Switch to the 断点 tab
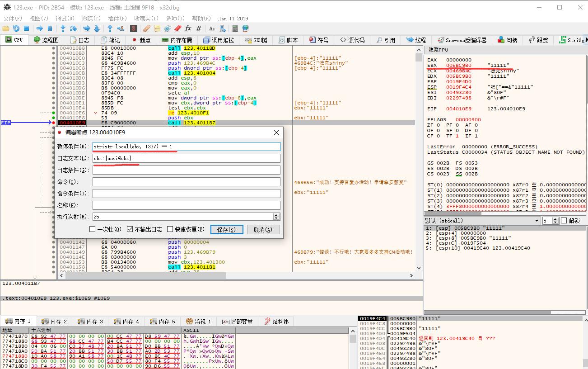This screenshot has height=369, width=588. 140,40
